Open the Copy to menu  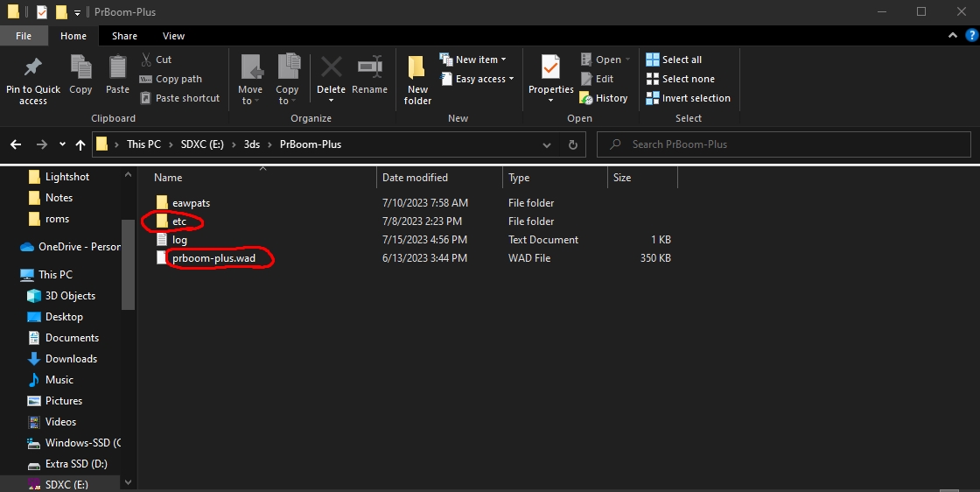287,80
